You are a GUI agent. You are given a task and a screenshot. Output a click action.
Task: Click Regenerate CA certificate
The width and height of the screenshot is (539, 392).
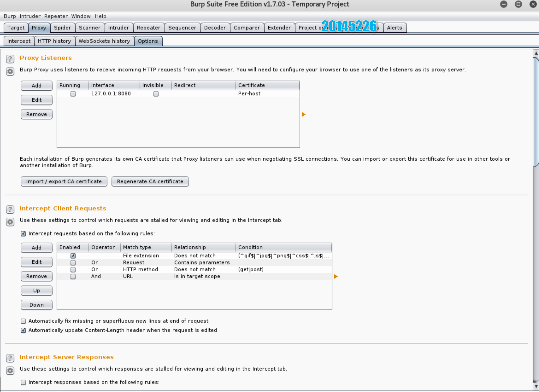tap(150, 181)
